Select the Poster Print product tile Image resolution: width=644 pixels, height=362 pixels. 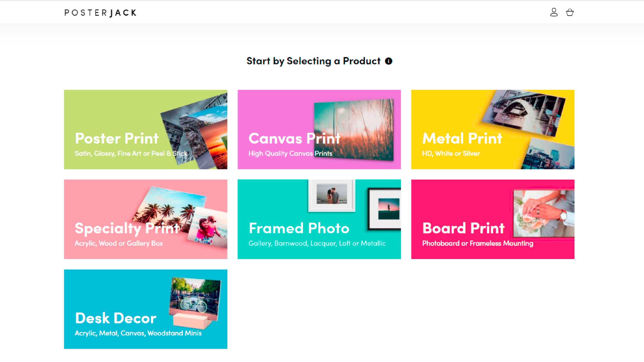click(x=146, y=129)
